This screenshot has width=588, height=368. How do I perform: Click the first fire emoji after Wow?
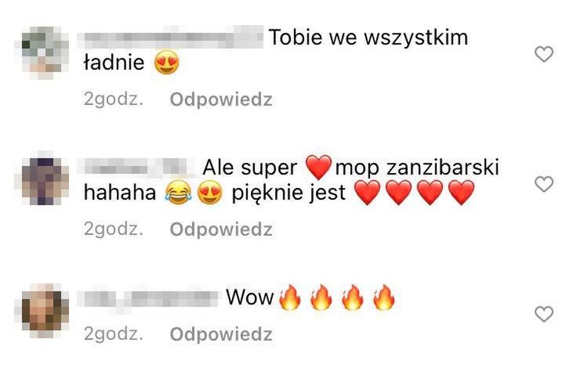[290, 298]
